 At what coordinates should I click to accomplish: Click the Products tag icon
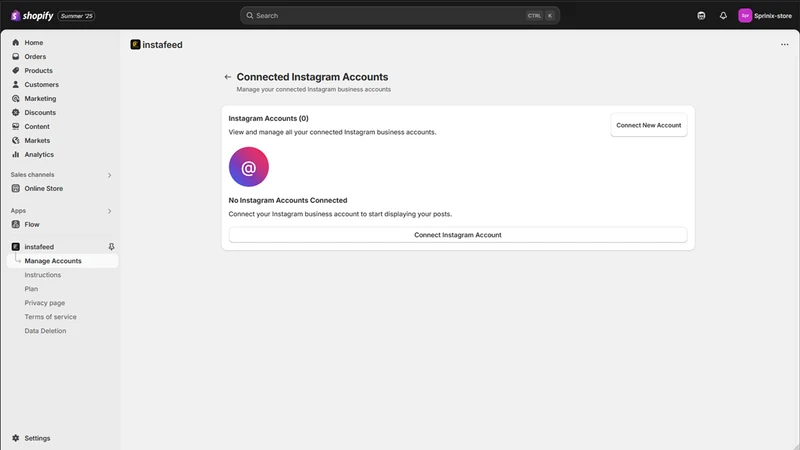[16, 71]
